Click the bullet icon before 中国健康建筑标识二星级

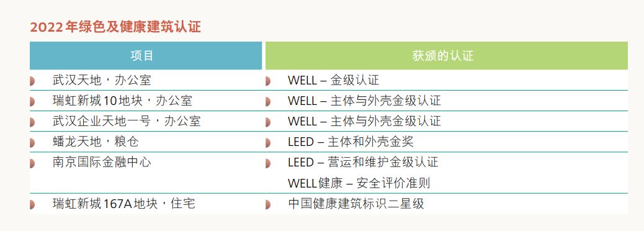(x=268, y=204)
